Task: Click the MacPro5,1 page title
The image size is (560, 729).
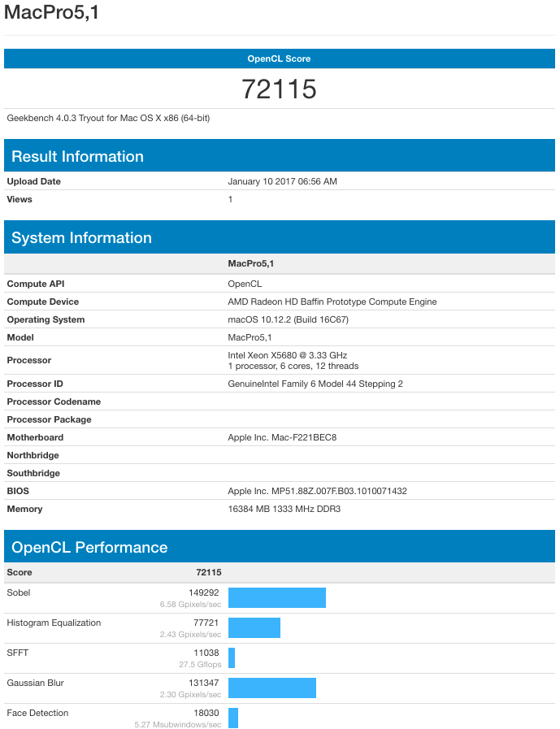Action: [x=52, y=12]
